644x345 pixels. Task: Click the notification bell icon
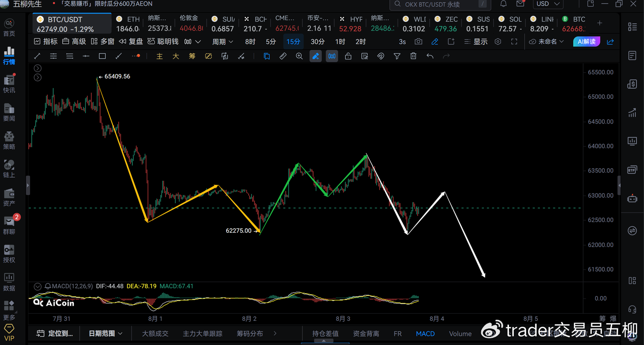[x=504, y=4]
